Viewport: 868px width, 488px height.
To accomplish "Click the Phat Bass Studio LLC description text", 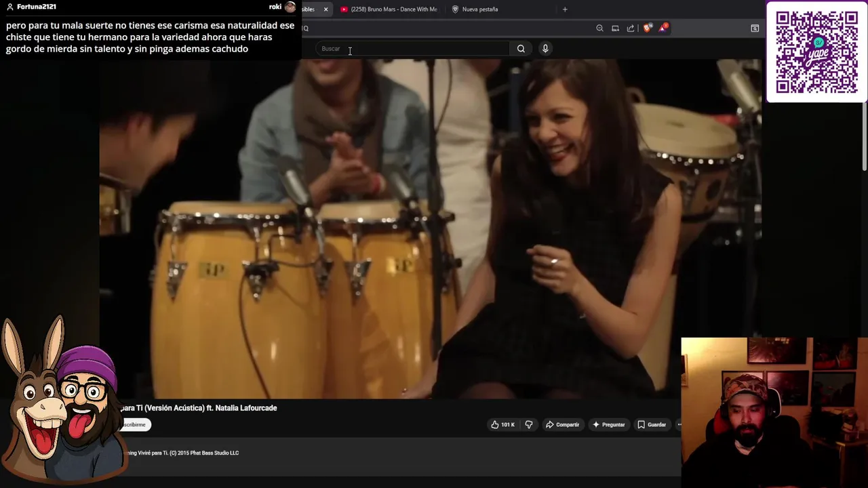I will (x=181, y=453).
